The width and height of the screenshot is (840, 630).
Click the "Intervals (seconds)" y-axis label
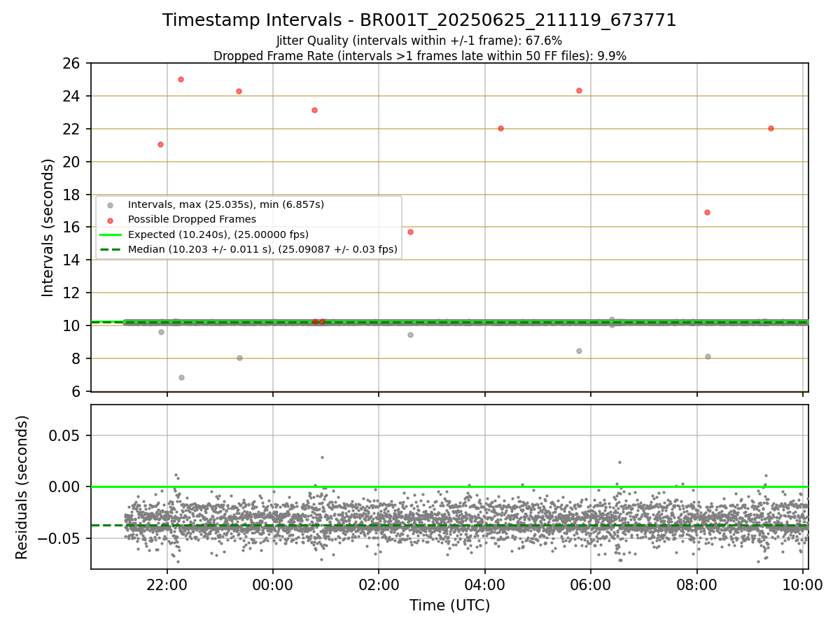pos(48,227)
